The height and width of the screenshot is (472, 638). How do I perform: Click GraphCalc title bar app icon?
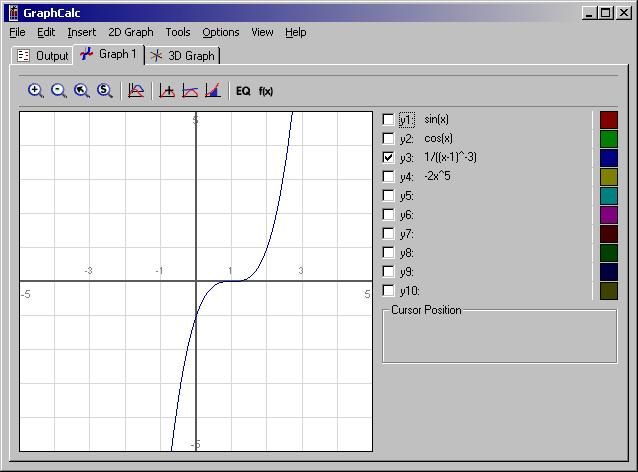pos(13,13)
